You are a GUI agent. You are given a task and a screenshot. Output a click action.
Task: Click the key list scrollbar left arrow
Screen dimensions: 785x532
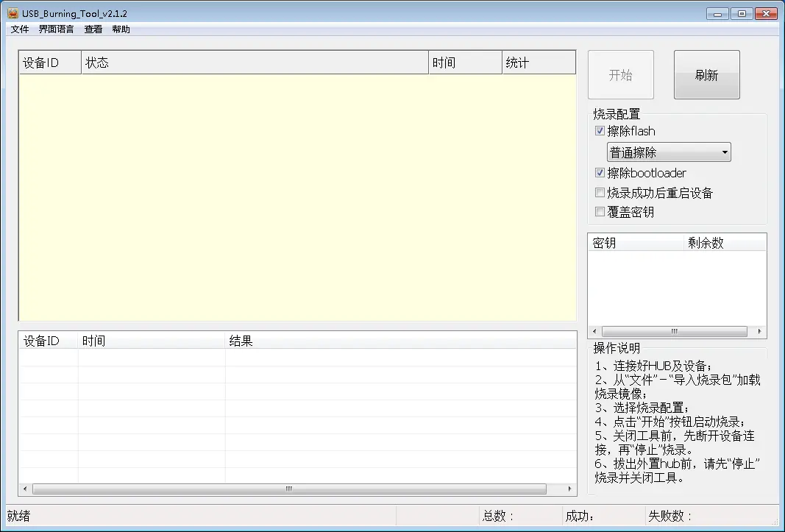tap(594, 331)
